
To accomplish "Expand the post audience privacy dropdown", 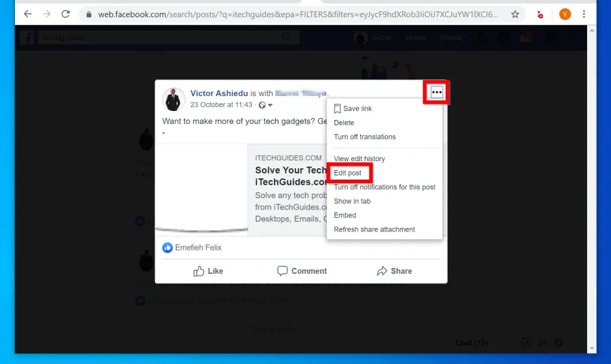I will point(266,105).
